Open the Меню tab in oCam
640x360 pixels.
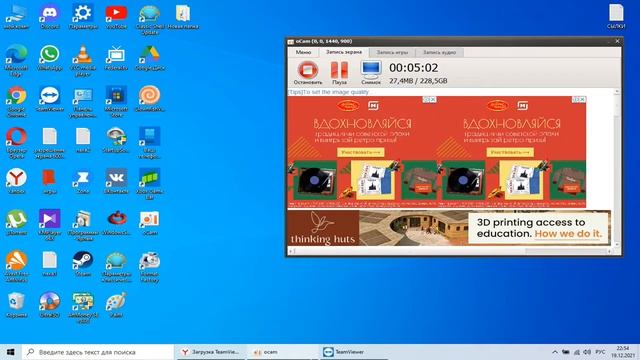pyautogui.click(x=303, y=52)
